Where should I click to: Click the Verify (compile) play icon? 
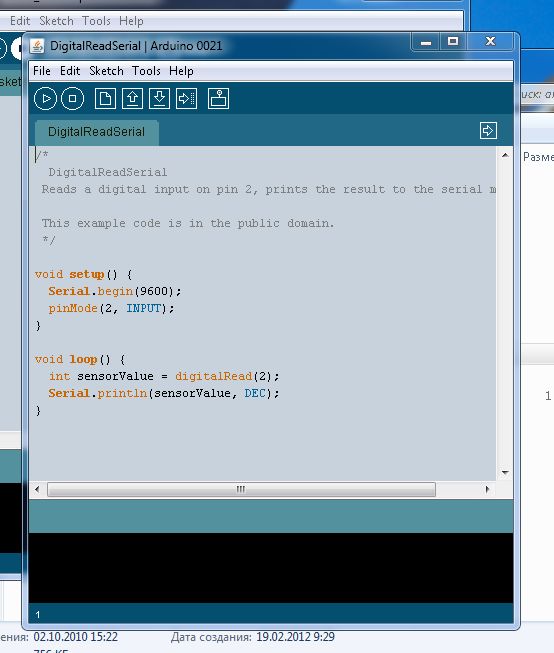[x=45, y=99]
